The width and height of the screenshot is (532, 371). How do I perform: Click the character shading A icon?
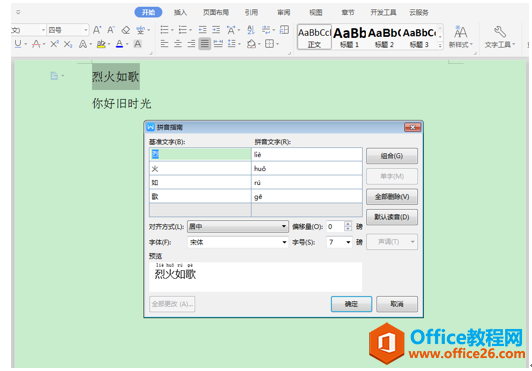pyautogui.click(x=137, y=44)
